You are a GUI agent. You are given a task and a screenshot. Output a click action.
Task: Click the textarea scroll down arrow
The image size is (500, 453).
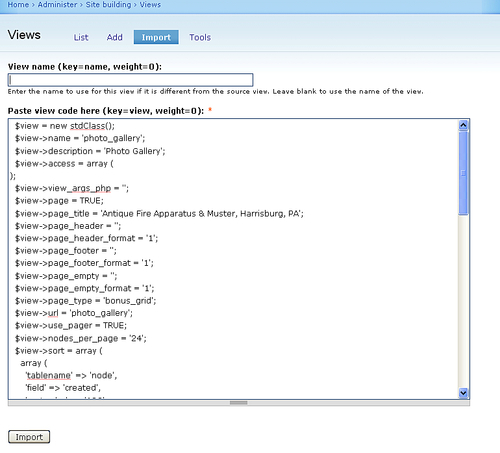pos(463,393)
